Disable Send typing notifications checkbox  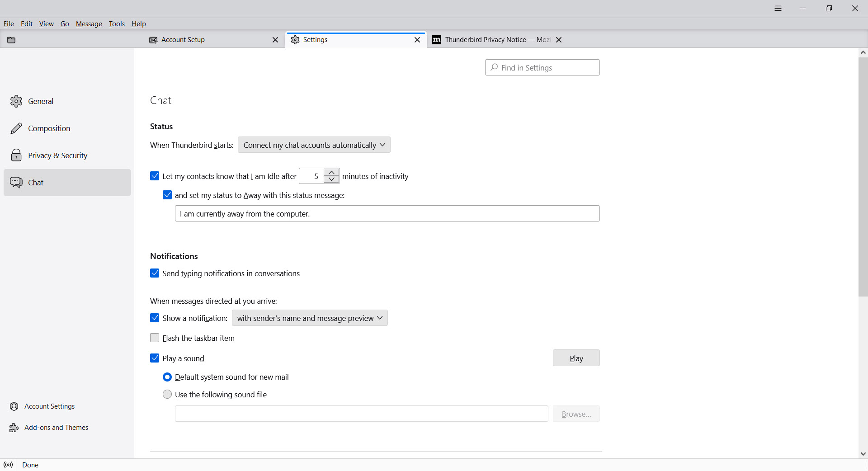click(155, 273)
